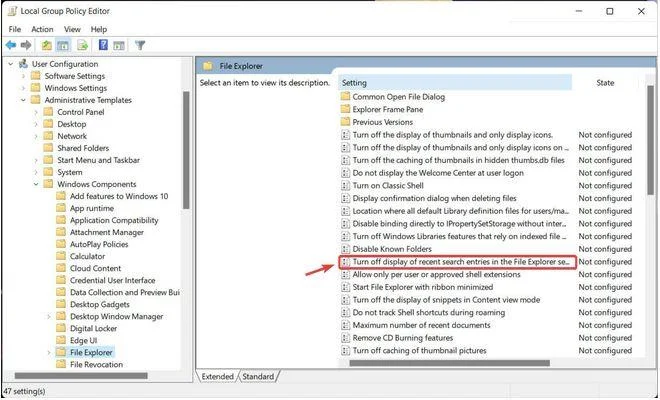
Task: Collapse the Windows Components tree node
Action: coord(36,184)
